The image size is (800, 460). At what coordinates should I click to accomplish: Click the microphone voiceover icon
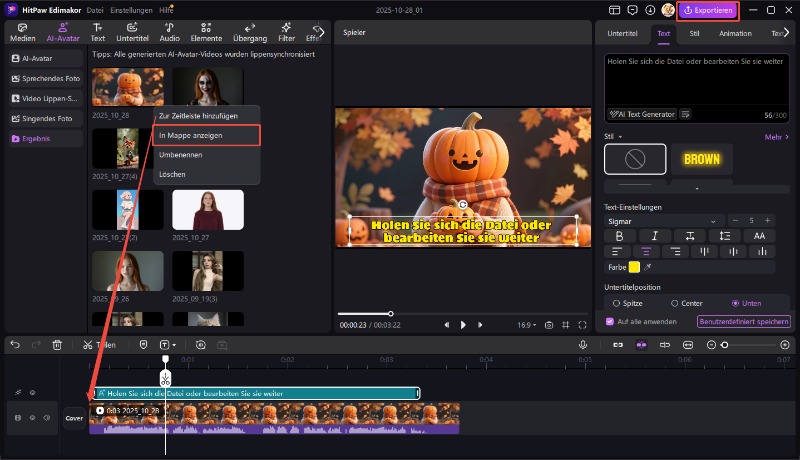[x=583, y=345]
